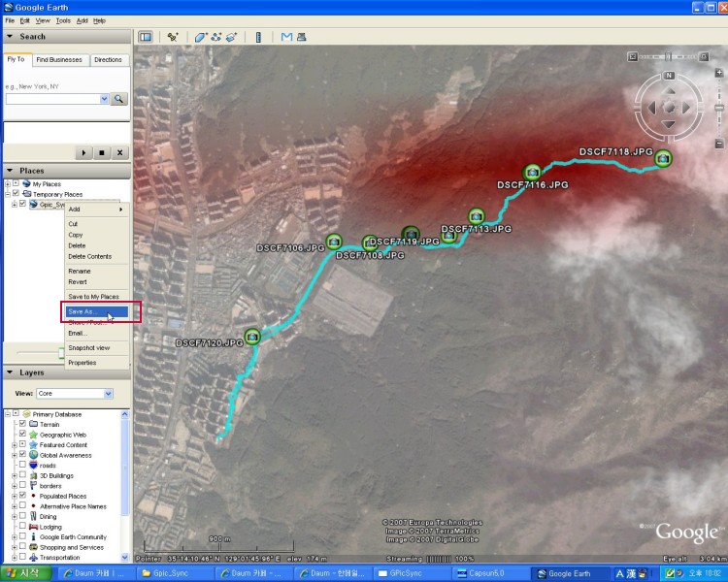This screenshot has height=582, width=728.
Task: Click the Layers panel scroll down arrow
Action: coord(125,557)
